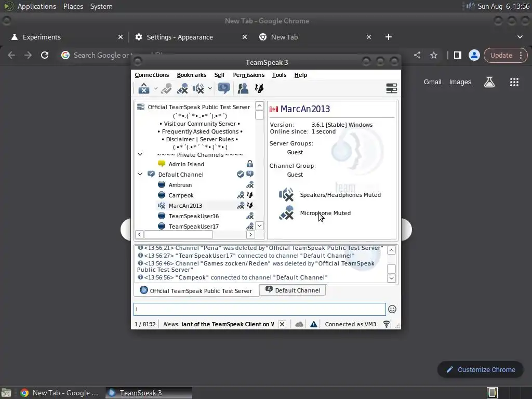532x399 pixels.
Task: Select user Campeok in channel tree
Action: pos(181,195)
